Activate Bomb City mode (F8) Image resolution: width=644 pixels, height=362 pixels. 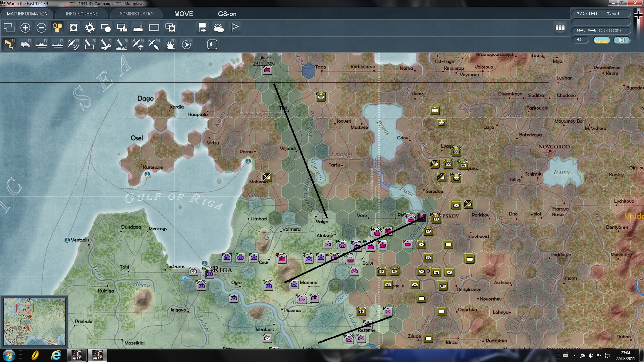(x=122, y=44)
